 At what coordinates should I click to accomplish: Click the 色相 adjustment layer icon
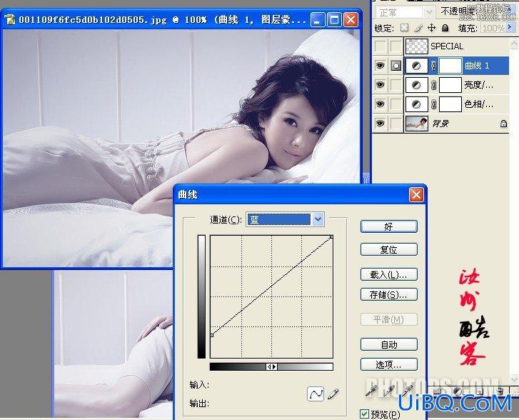(x=416, y=104)
